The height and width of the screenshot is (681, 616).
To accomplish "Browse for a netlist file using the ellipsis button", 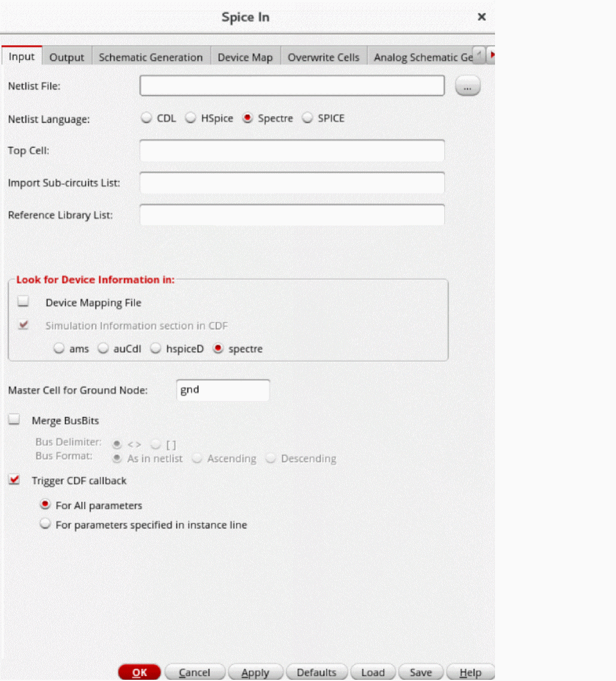I will pos(468,86).
